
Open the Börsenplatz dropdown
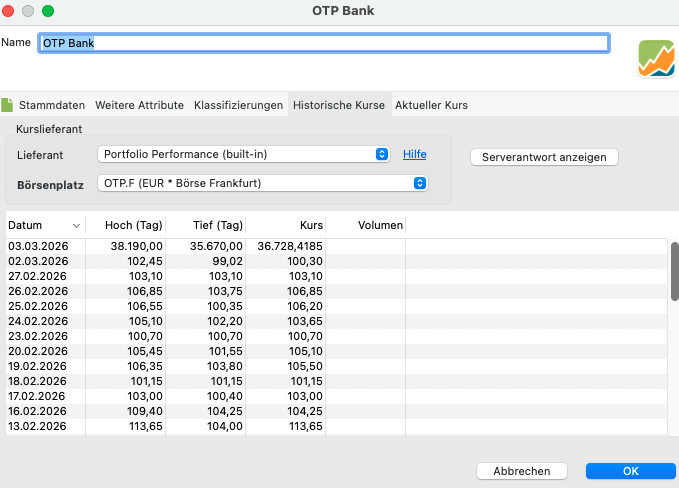click(x=262, y=183)
